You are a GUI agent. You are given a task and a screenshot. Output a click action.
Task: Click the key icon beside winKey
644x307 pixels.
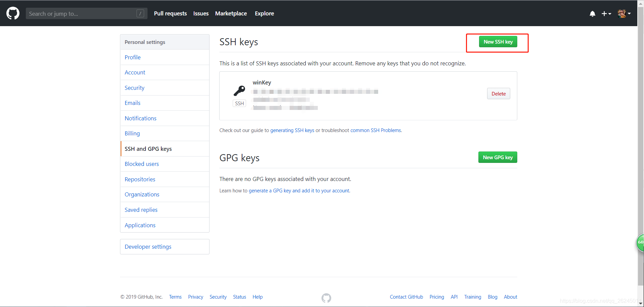(x=239, y=90)
